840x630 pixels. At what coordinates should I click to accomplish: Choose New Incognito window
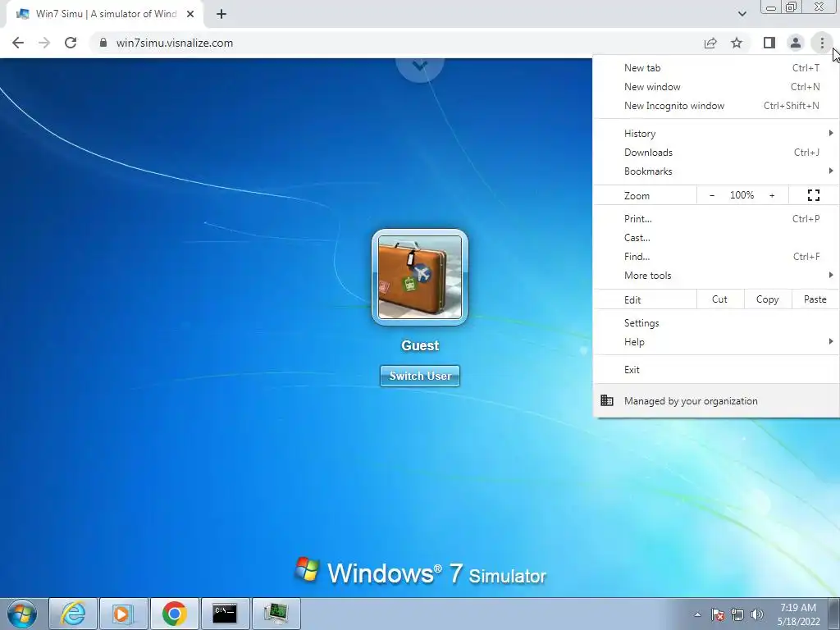click(x=716, y=106)
